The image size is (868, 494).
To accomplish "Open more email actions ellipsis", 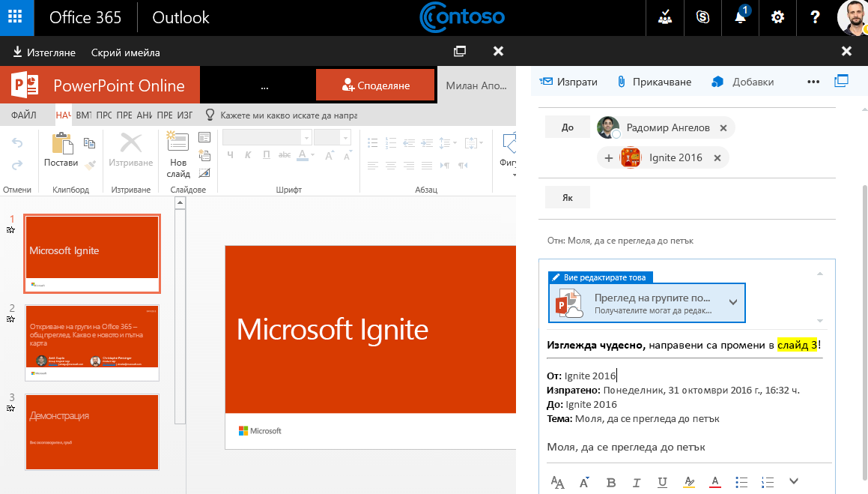I will click(813, 82).
